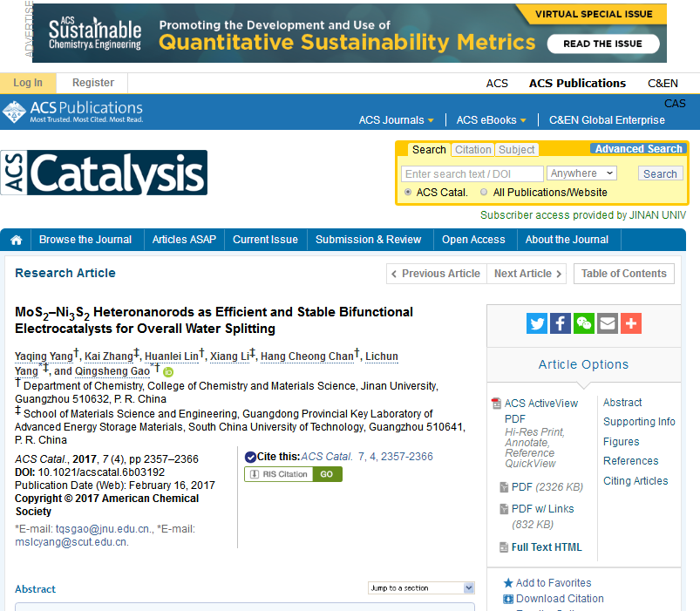Viewport: 700px width, 611px height.
Task: Expand the ACS eBooks menu
Action: click(x=491, y=120)
